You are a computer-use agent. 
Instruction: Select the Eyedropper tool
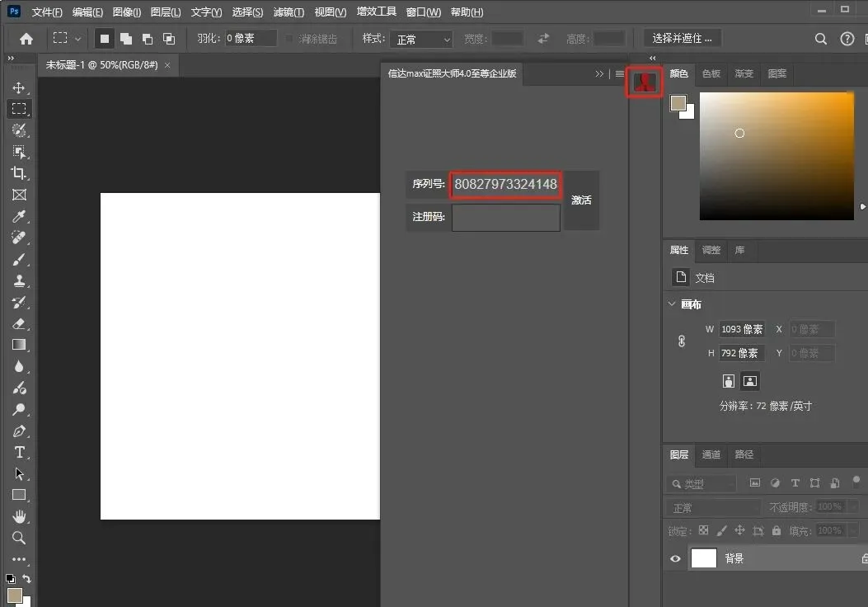point(19,216)
